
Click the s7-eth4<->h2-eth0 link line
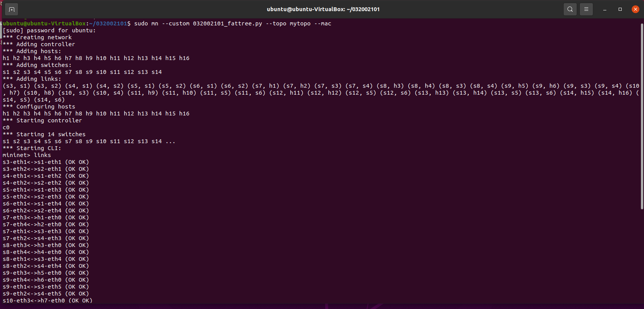pyautogui.click(x=46, y=224)
